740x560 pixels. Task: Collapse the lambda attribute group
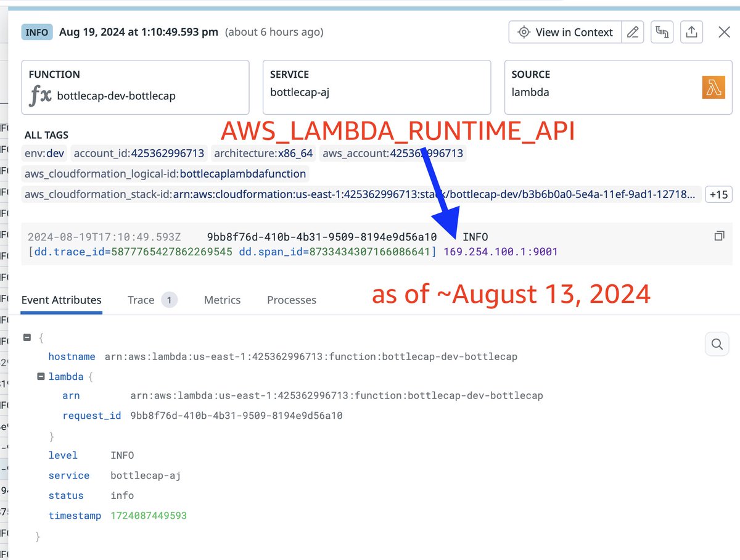click(41, 376)
